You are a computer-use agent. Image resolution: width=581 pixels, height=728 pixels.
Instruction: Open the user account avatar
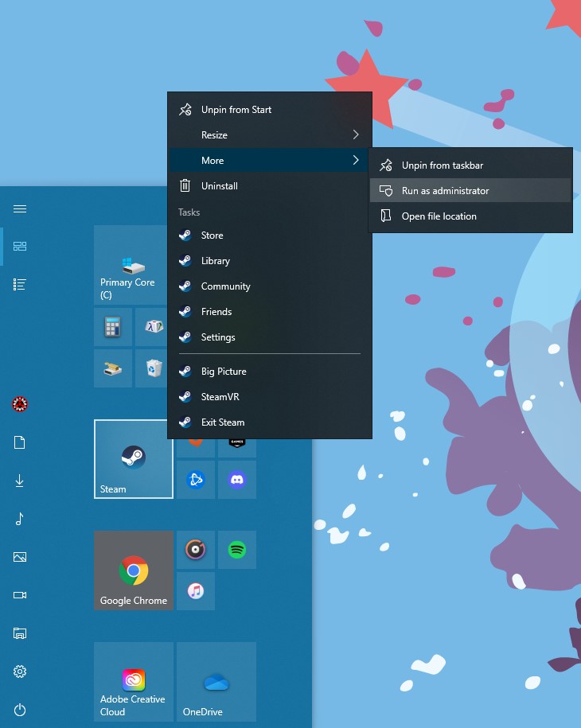[20, 404]
